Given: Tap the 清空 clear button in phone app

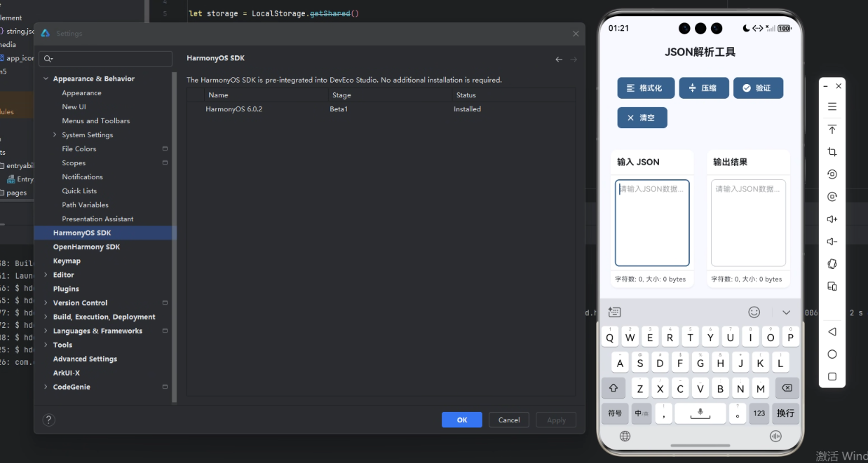Looking at the screenshot, I should [642, 118].
